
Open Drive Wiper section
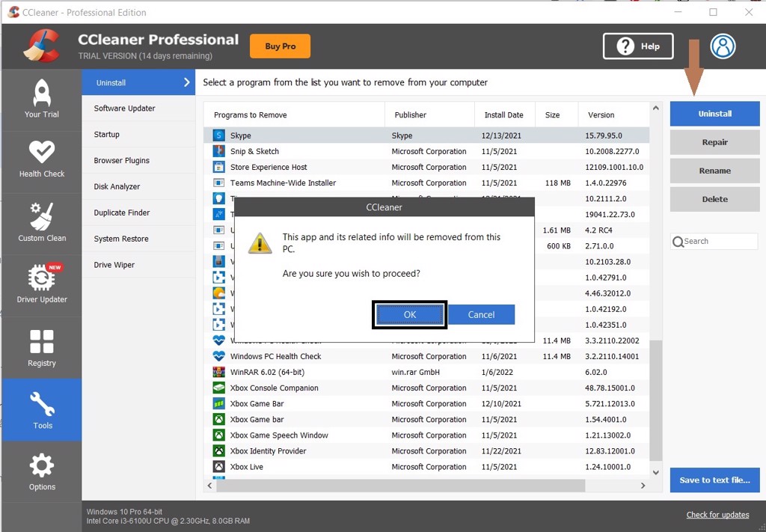pos(138,265)
